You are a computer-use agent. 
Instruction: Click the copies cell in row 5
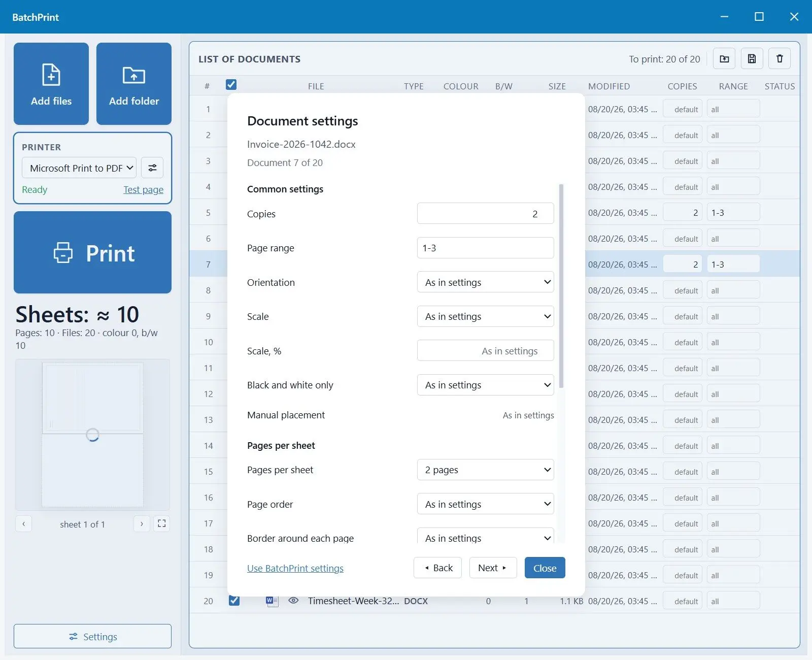tap(683, 212)
